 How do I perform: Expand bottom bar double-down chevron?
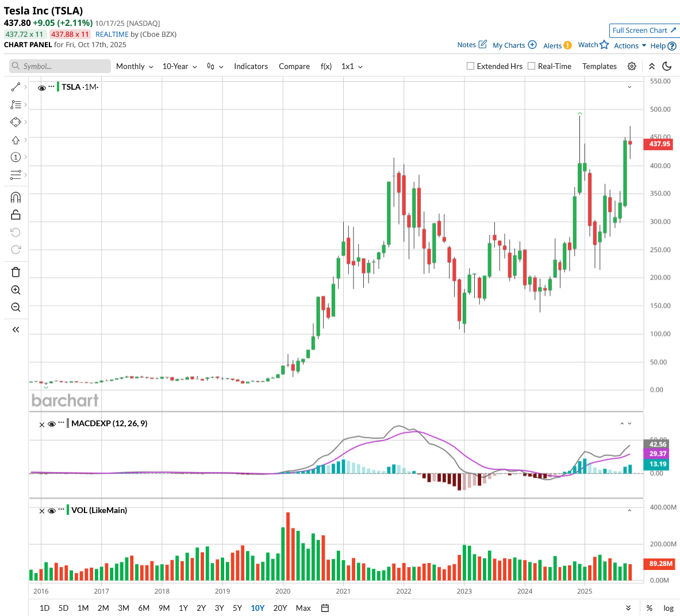pos(628,608)
